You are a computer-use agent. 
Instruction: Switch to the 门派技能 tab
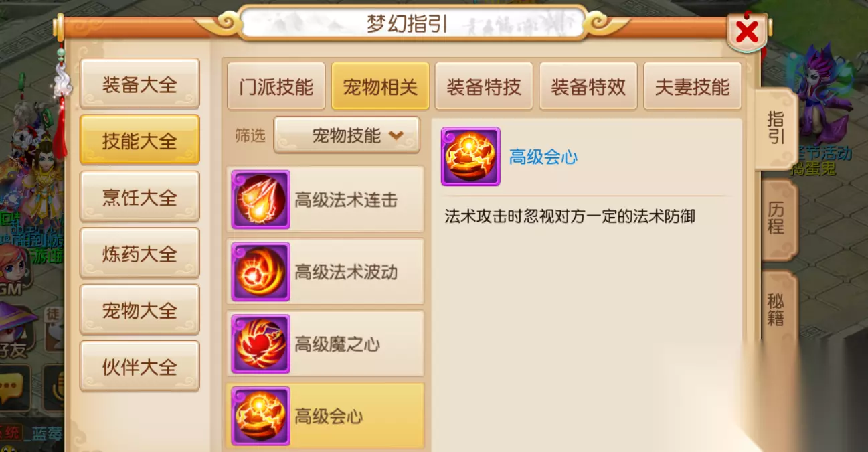coord(276,86)
